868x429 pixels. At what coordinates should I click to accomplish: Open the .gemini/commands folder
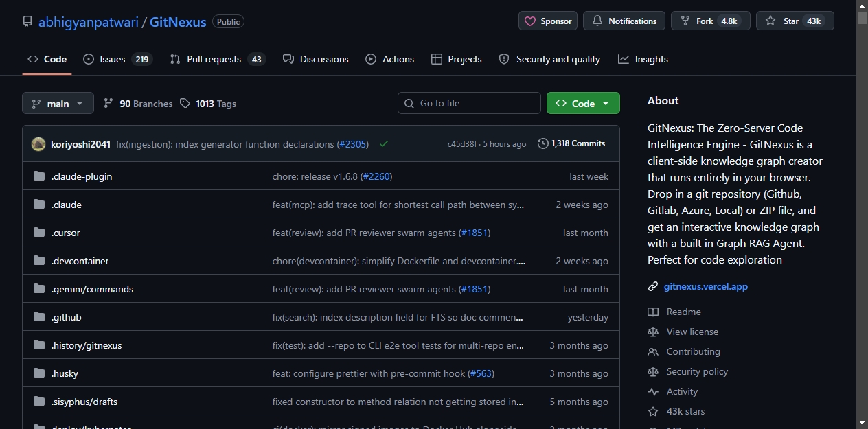[92, 289]
